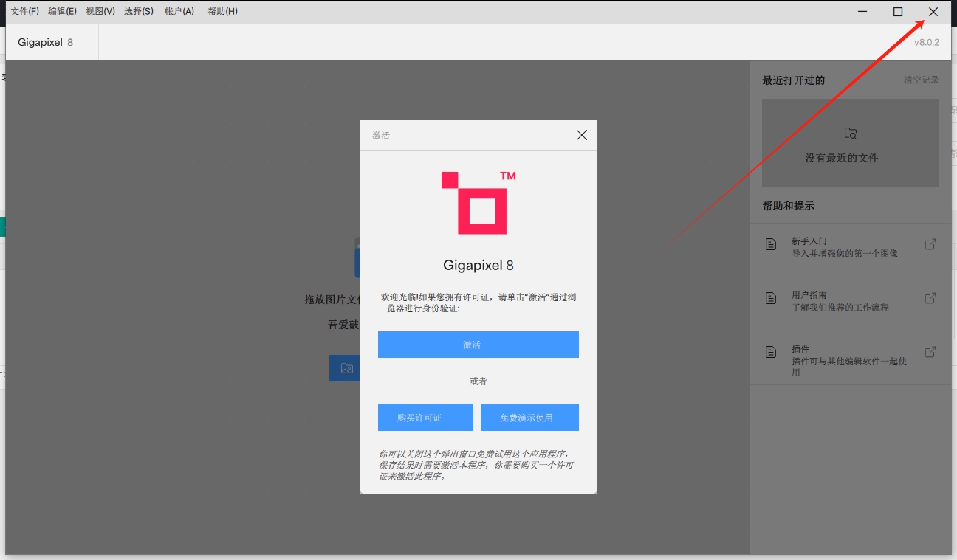Screen dimensions: 957x560
Task: Click the 新手入门 help entry text
Action: (809, 241)
